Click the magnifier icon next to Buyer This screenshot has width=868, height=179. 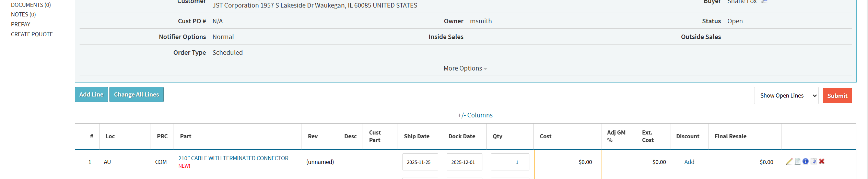point(764,2)
